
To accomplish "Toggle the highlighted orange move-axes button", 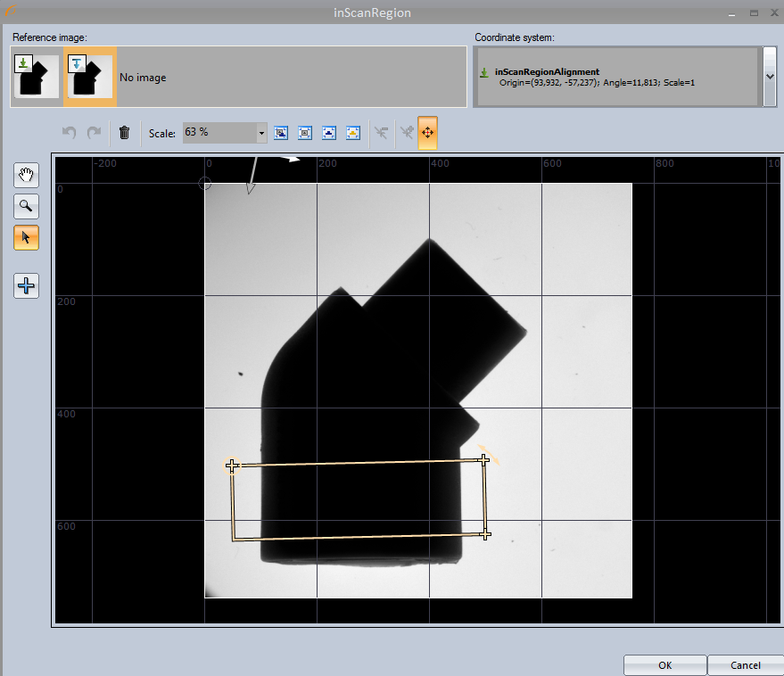I will point(426,133).
